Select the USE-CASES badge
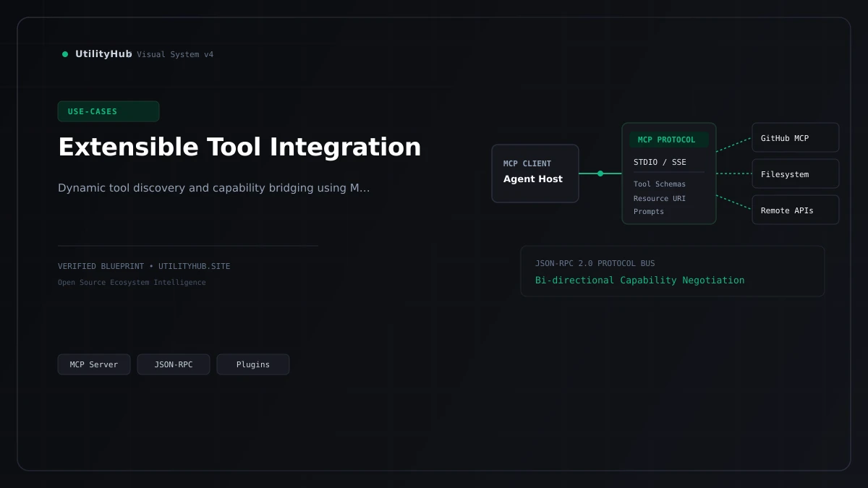Image resolution: width=868 pixels, height=488 pixels. pos(109,111)
